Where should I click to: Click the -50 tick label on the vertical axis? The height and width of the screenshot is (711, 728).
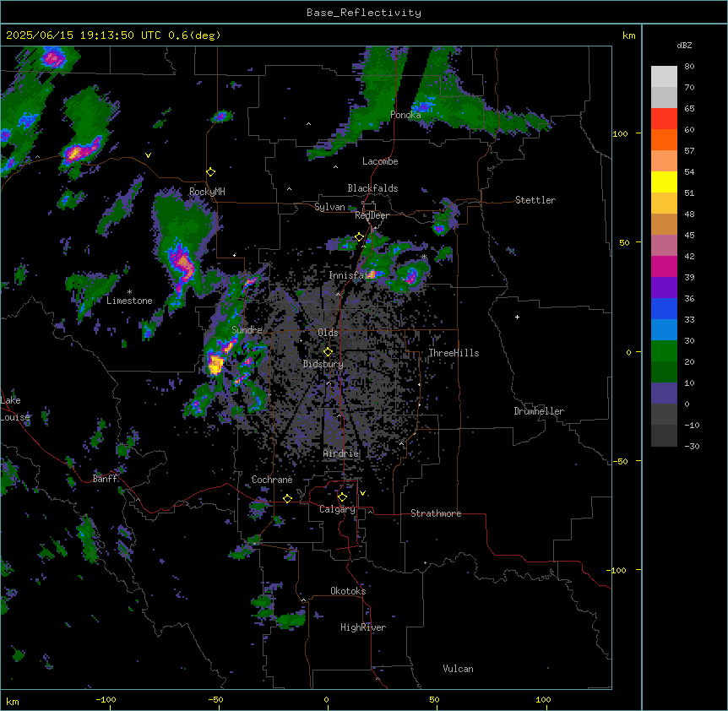click(620, 461)
